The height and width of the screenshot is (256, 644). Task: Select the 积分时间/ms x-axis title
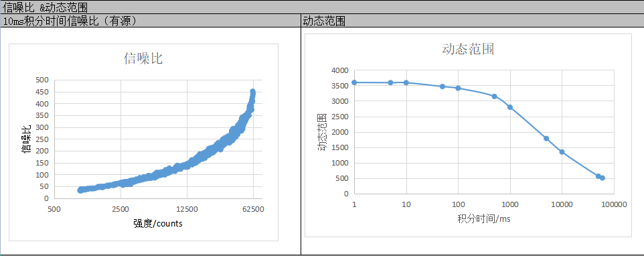[484, 218]
